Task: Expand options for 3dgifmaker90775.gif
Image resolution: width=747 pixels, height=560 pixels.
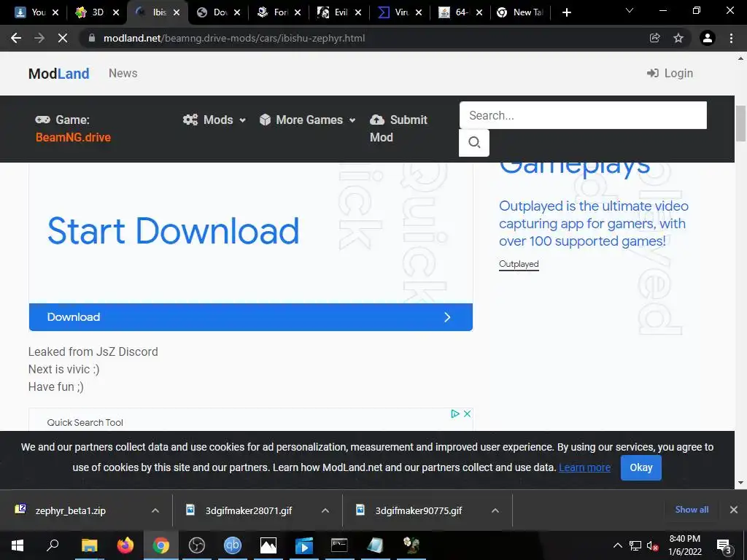Action: click(x=495, y=510)
